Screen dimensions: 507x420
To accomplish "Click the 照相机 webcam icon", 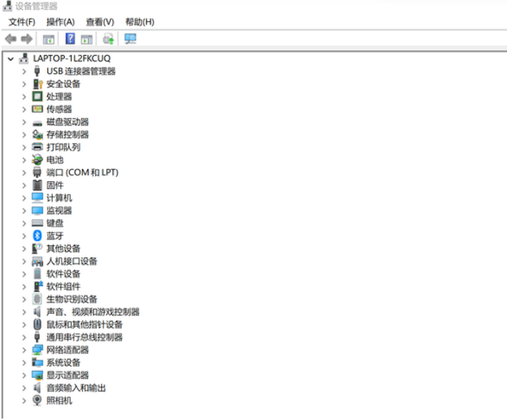I will [37, 400].
